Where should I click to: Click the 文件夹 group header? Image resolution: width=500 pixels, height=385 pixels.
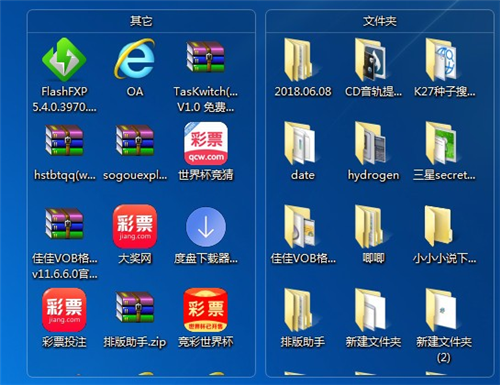tap(380, 21)
